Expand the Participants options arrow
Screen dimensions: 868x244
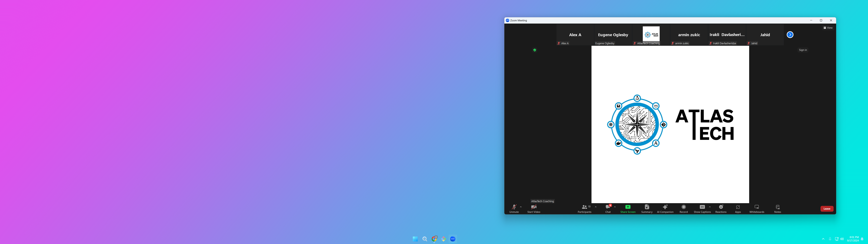595,207
